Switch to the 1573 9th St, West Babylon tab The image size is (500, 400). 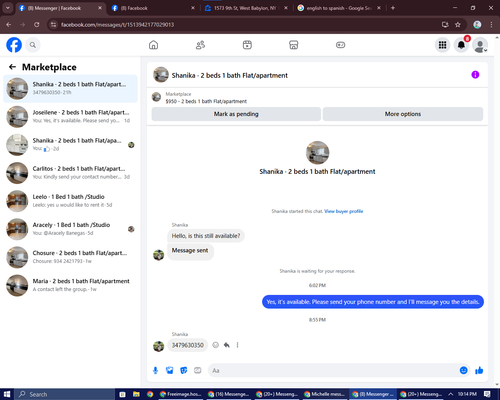pyautogui.click(x=245, y=8)
